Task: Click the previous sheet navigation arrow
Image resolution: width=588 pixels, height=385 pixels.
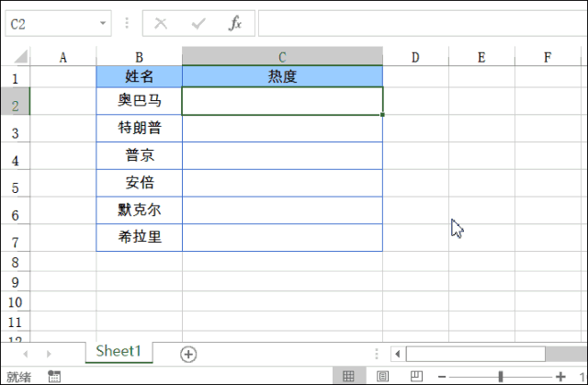Action: pyautogui.click(x=26, y=354)
